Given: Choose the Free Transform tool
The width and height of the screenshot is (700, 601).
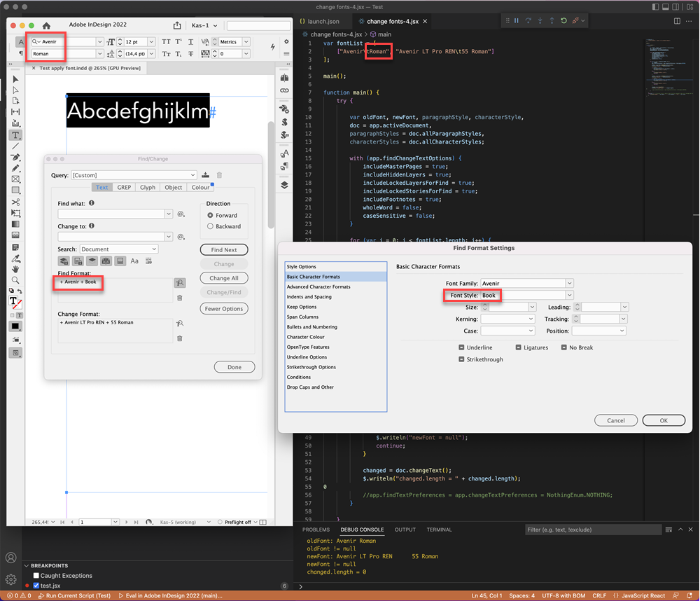Looking at the screenshot, I should 15,213.
